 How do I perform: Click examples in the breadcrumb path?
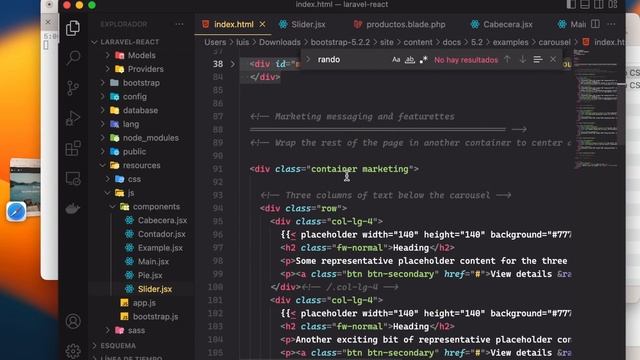point(510,42)
